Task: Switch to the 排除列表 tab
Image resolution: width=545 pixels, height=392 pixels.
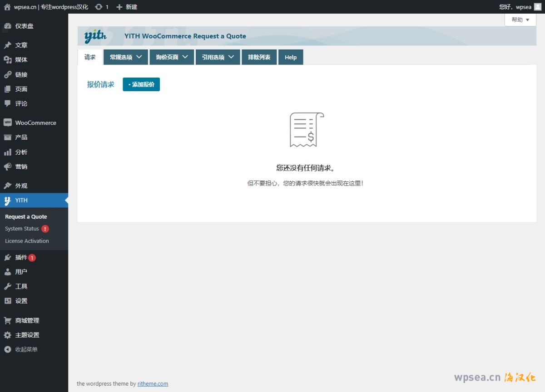Action: [259, 57]
